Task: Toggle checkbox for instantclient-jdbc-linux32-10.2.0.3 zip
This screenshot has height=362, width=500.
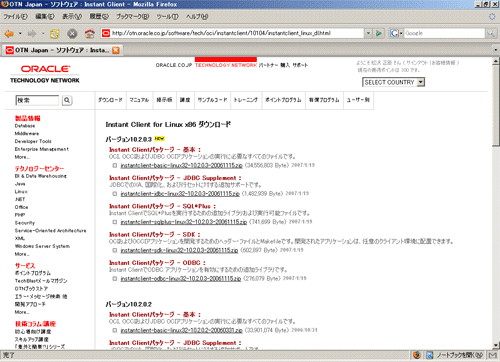Action: point(115,194)
